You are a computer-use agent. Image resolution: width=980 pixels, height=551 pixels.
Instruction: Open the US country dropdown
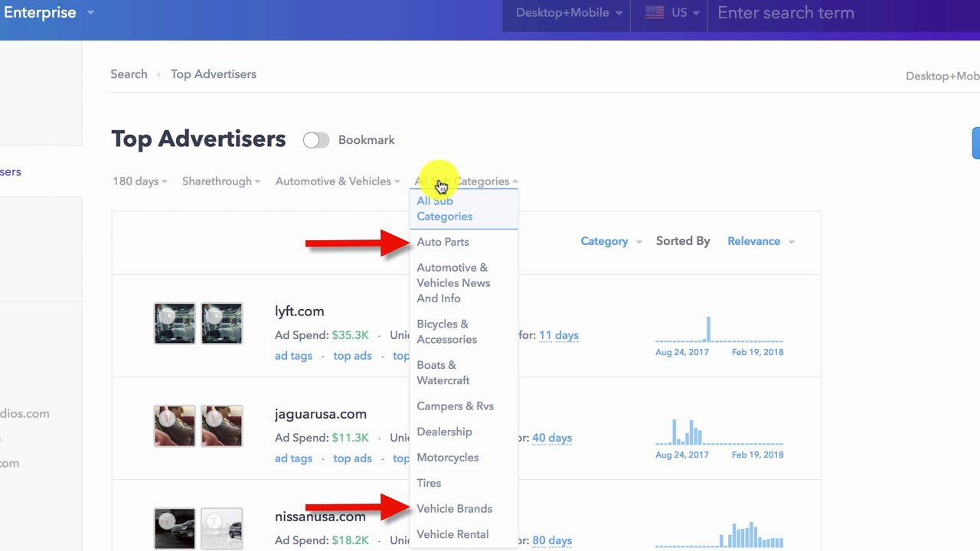click(x=673, y=13)
